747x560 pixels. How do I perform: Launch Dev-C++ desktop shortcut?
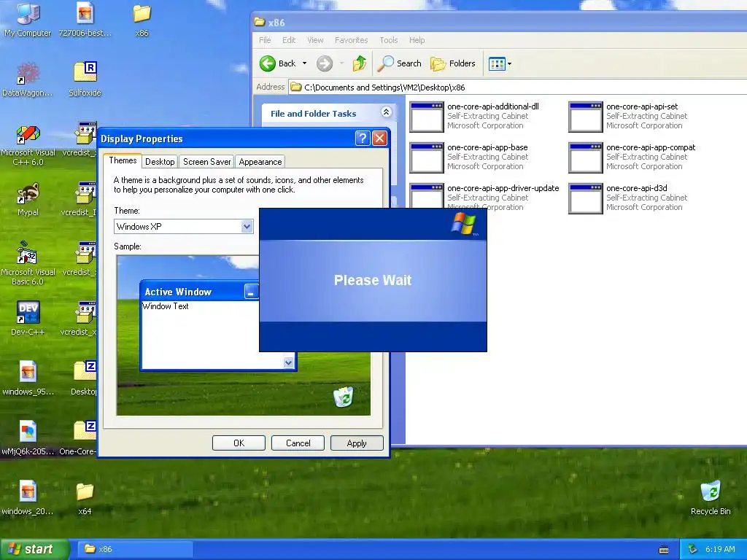(28, 318)
